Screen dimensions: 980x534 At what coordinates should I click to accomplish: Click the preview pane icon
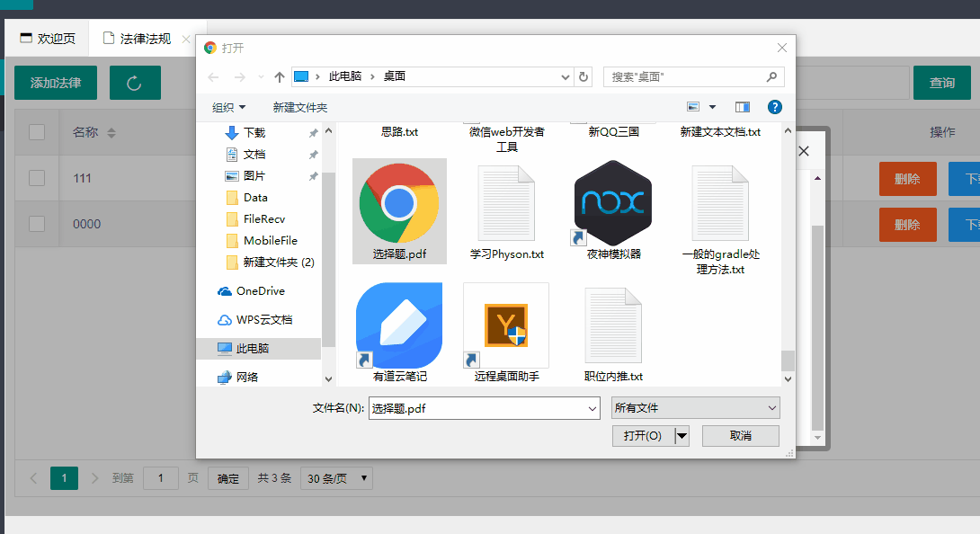(x=742, y=106)
